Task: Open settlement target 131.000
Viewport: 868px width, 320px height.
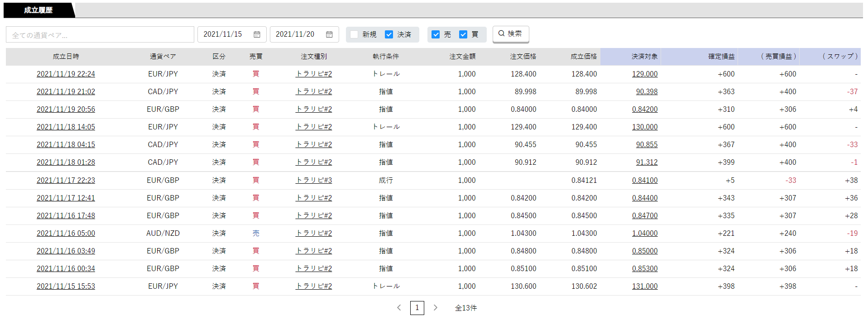Action: 645,286
